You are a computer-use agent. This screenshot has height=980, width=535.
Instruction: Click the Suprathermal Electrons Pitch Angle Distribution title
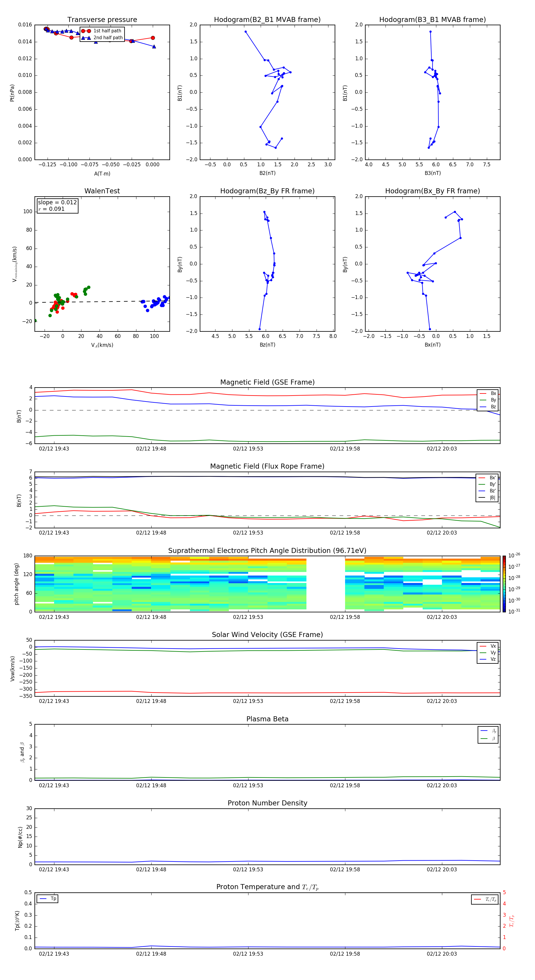pyautogui.click(x=267, y=551)
